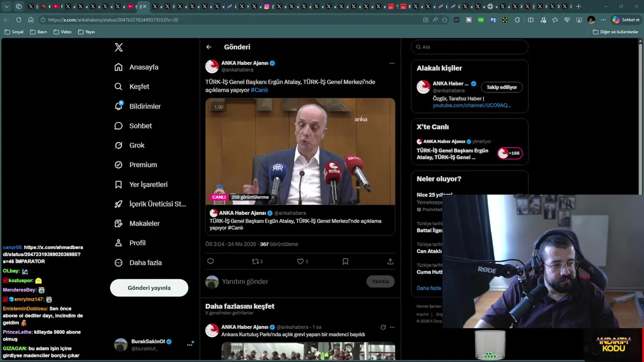Go back using the arrow beside Gönderi
Viewport: 644px width, 362px height.
click(x=209, y=47)
